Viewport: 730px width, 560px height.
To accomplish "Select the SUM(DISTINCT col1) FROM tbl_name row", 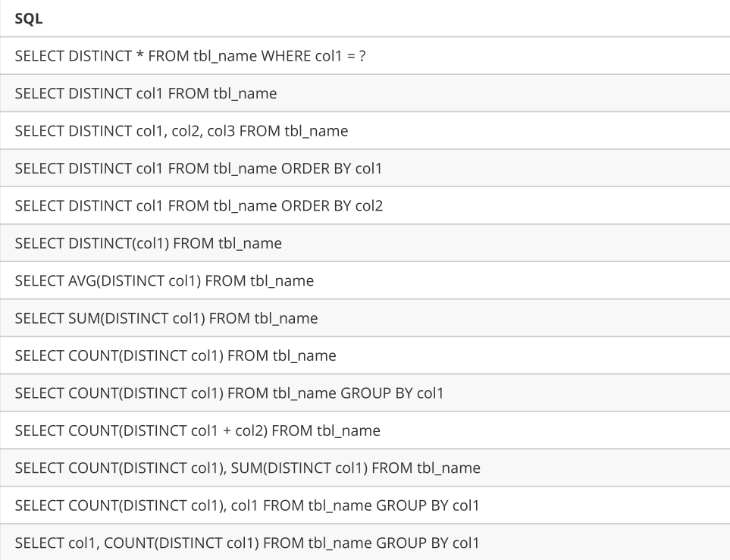I will (x=365, y=318).
